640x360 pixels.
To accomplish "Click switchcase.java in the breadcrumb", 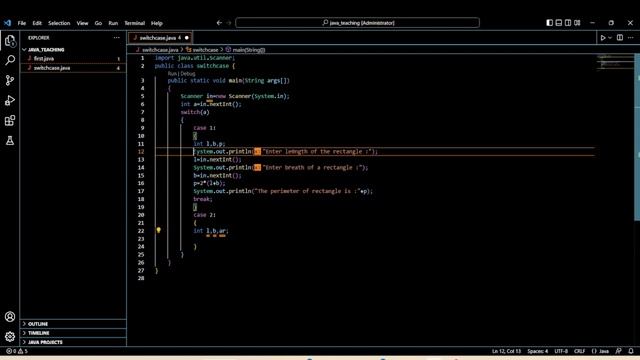I will [x=160, y=50].
